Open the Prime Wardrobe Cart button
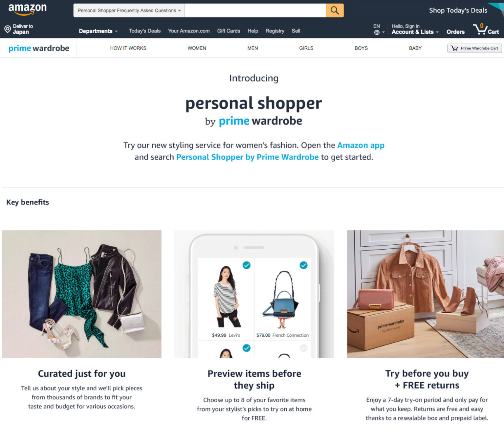Screen dimensions: 504x446 click(474, 48)
